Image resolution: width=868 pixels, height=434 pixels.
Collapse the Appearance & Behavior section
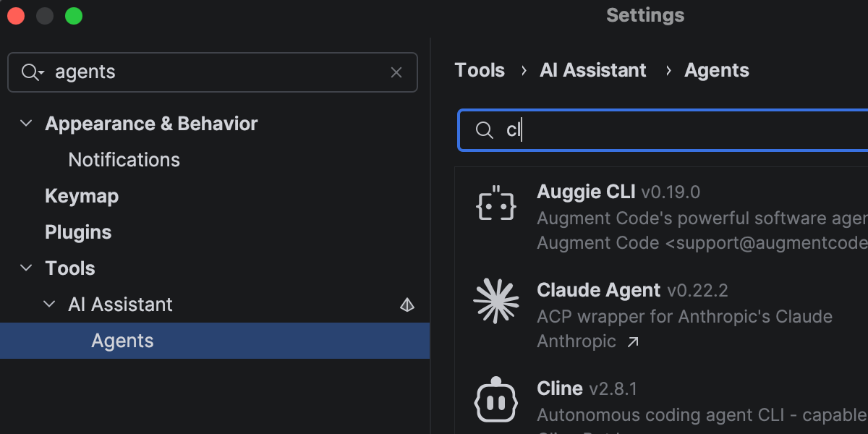[x=26, y=124]
